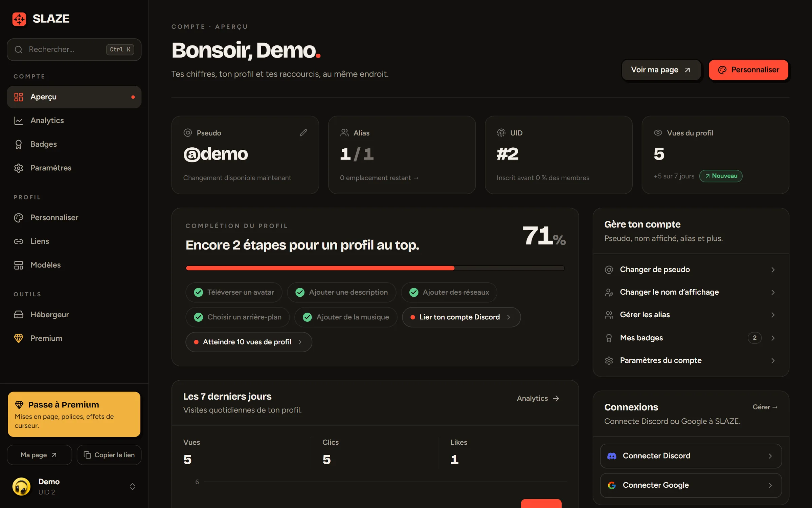Click 0 emplacement restant link

[x=379, y=178]
